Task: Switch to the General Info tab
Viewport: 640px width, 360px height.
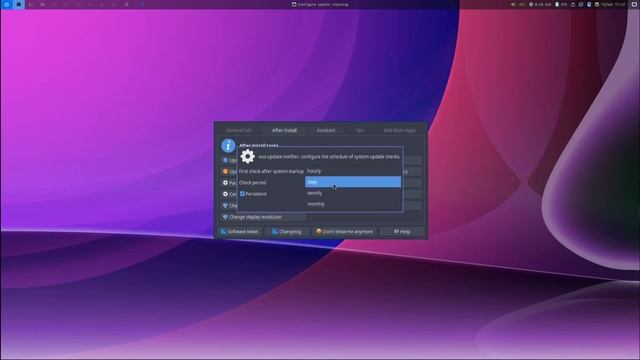Action: [x=239, y=130]
